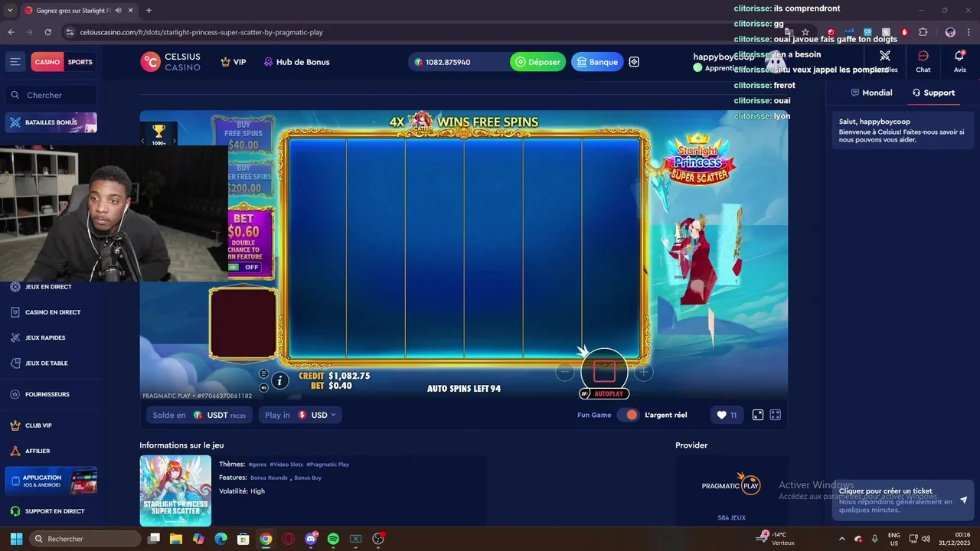Open the Solde en USDT selector

pyautogui.click(x=199, y=415)
